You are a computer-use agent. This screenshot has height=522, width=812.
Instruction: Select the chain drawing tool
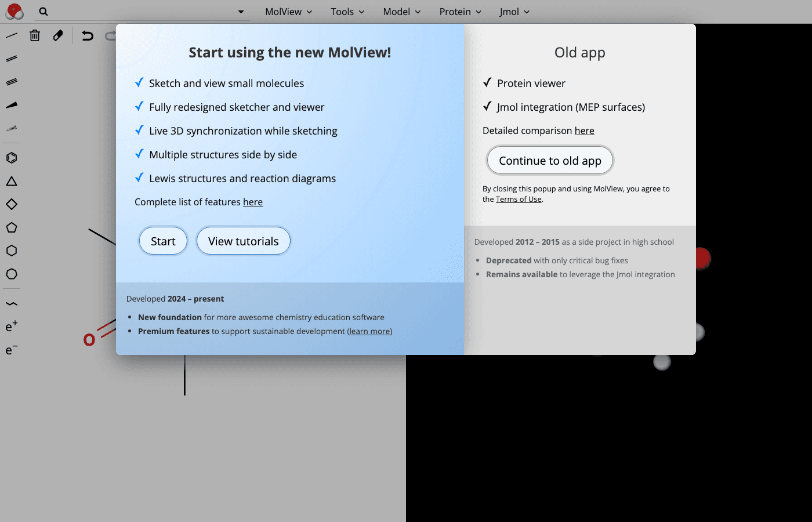click(x=12, y=303)
